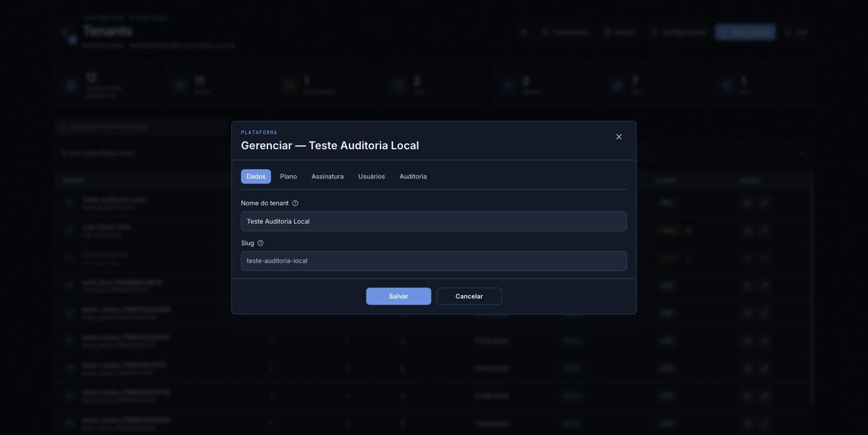Dismiss the dialog using Cancelar
868x435 pixels.
[x=469, y=296]
